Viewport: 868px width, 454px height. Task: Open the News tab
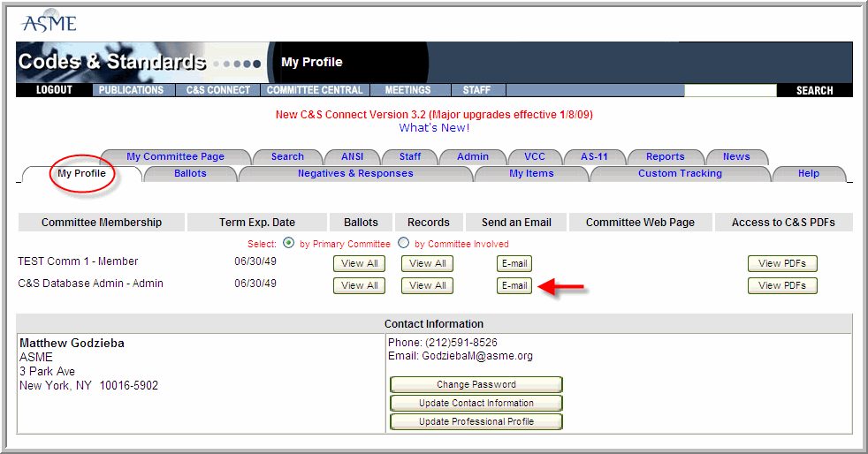tap(736, 156)
